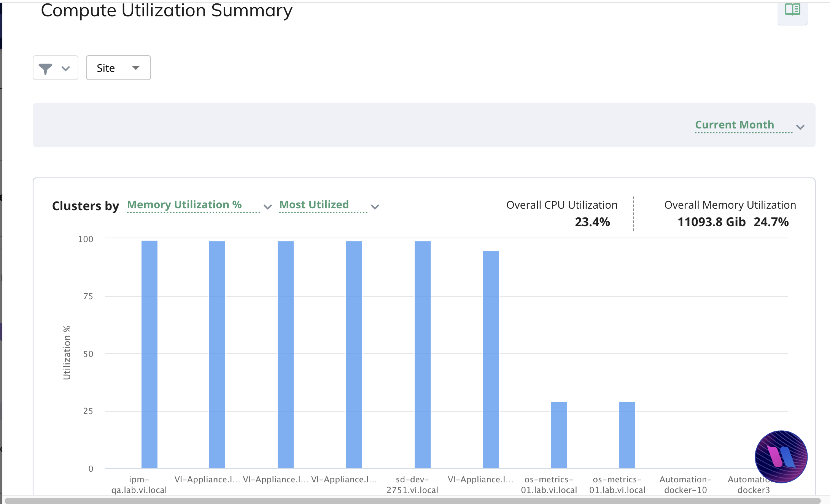The width and height of the screenshot is (830, 504).
Task: Click the Clusters by label
Action: point(86,206)
